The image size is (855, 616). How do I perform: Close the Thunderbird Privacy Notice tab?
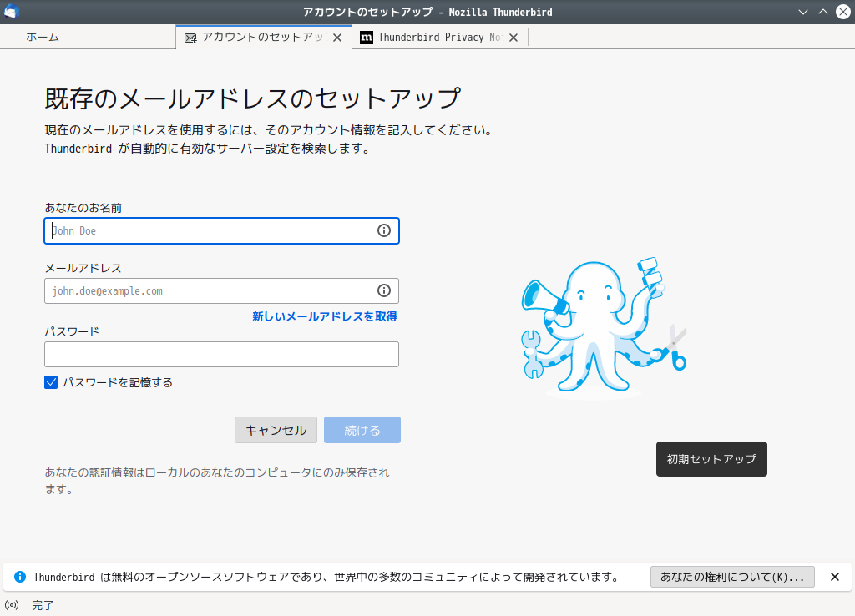(514, 38)
